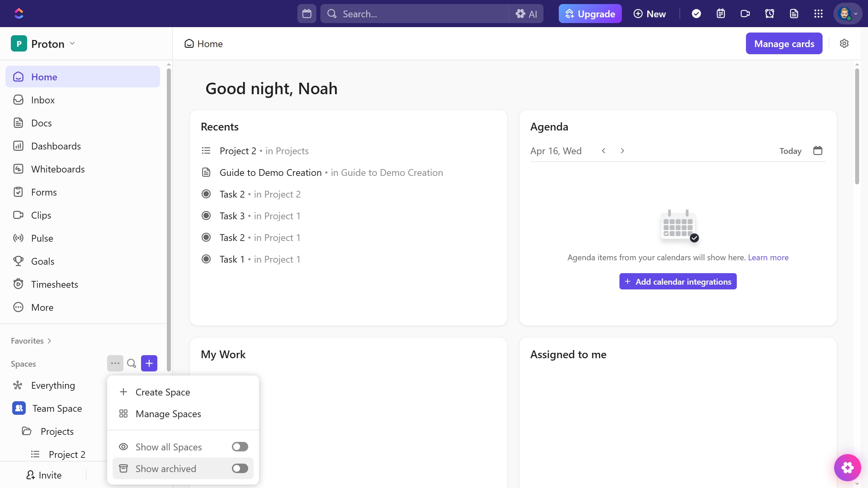Image resolution: width=868 pixels, height=488 pixels.
Task: Click the search Spaces magnifier icon
Action: point(132,363)
